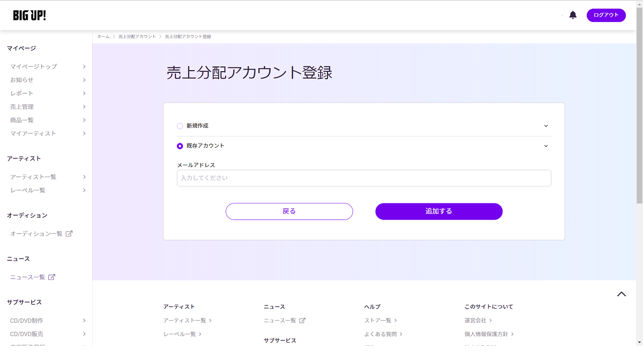
Task: Click external link icon beside footer ニュース一覧
Action: 302,321
